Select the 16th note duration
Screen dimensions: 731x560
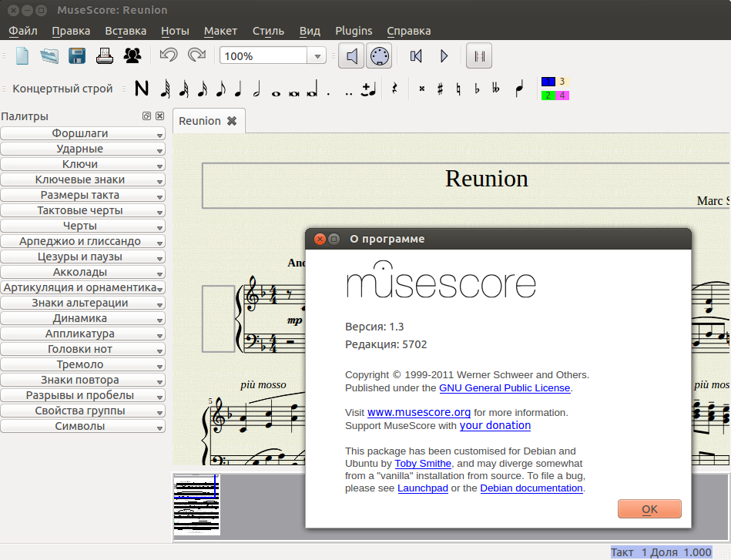coord(203,88)
